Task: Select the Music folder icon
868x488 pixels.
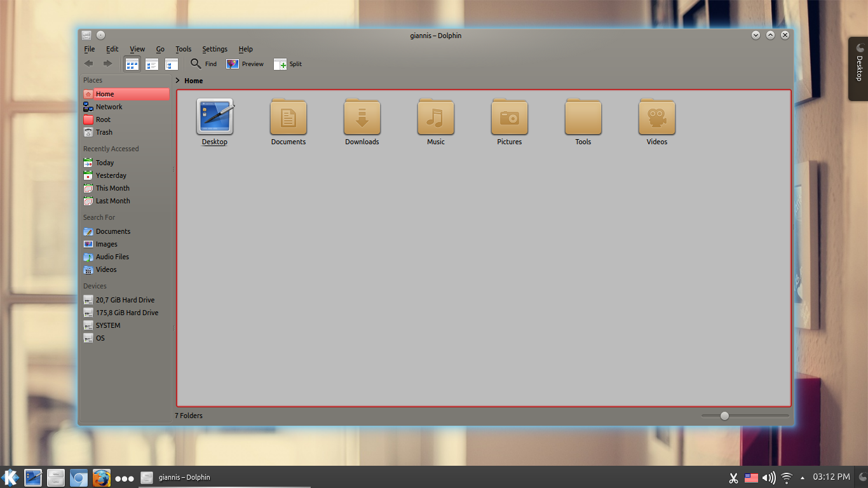Action: 436,117
